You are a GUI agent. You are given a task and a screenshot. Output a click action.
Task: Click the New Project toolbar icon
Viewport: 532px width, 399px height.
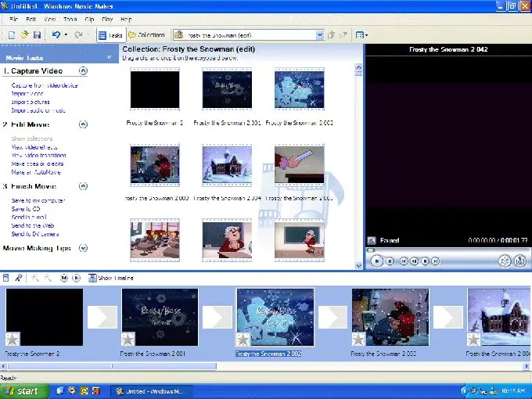tap(12, 35)
